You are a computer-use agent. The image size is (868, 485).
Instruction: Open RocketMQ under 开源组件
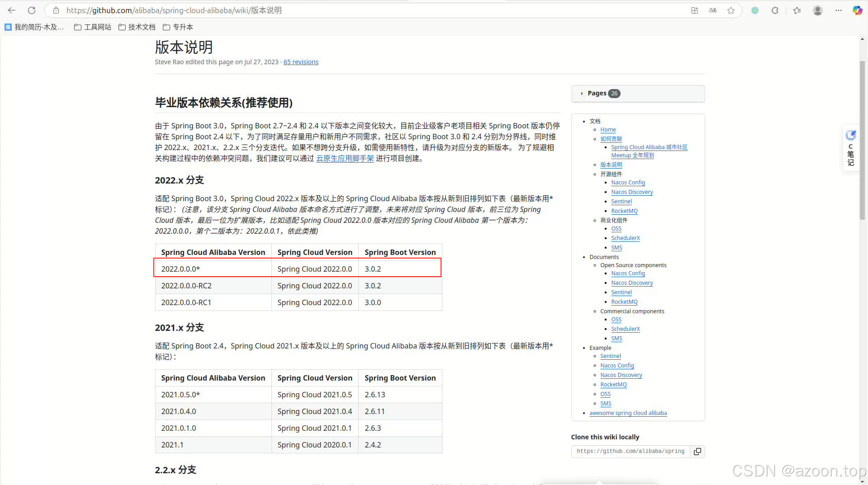[624, 211]
